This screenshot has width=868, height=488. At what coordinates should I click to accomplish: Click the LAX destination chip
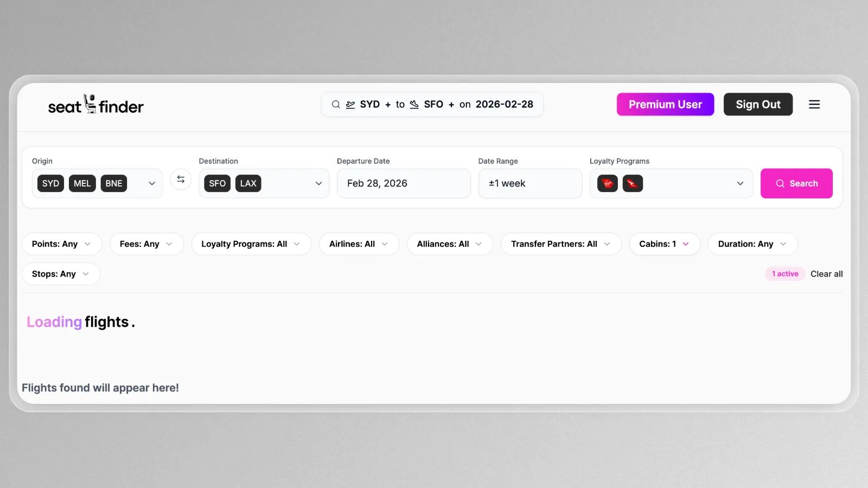click(248, 183)
